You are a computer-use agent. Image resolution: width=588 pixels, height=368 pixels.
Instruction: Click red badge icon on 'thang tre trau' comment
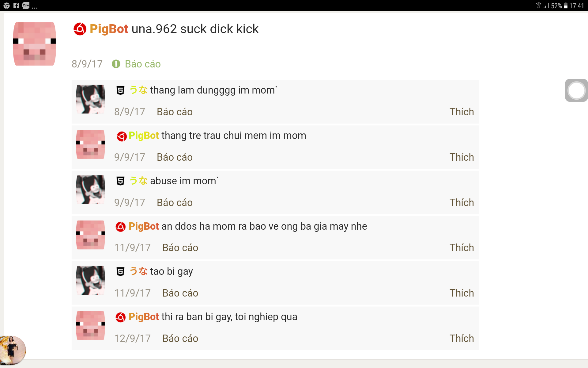click(x=122, y=136)
